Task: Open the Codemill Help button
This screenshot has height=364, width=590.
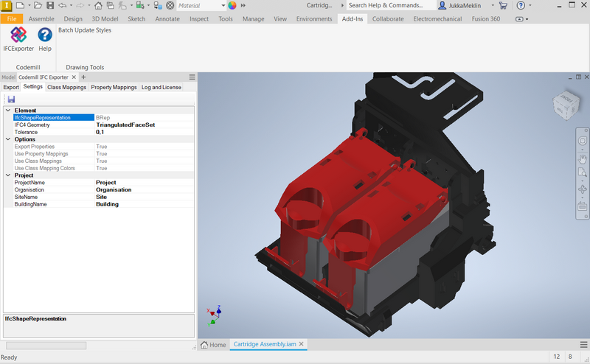Action: coord(45,39)
